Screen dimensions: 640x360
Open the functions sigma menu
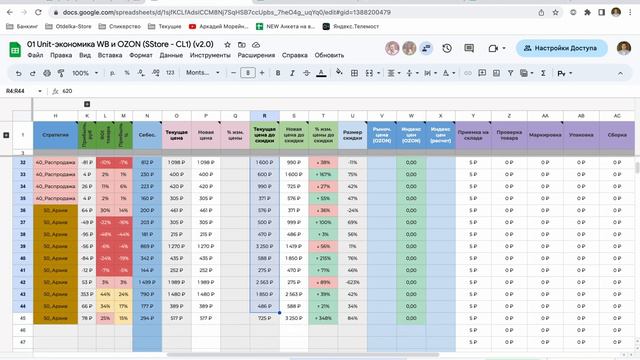543,73
